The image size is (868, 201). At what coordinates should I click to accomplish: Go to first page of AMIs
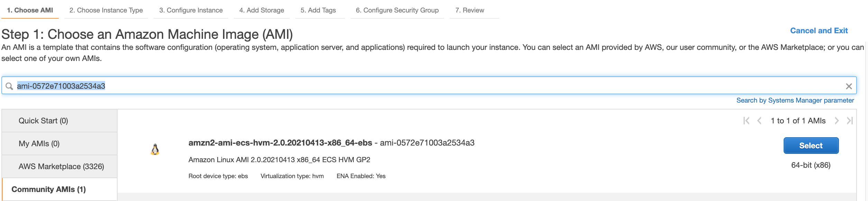click(x=746, y=121)
